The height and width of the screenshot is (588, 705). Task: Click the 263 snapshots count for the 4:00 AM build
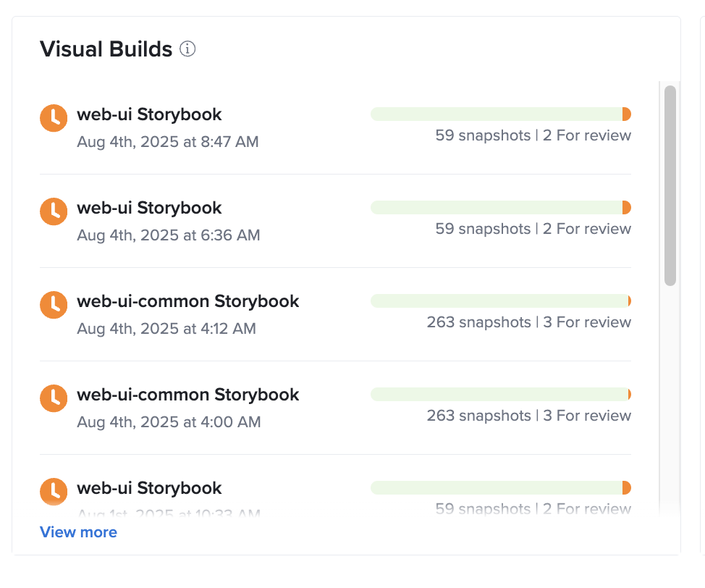pyautogui.click(x=478, y=416)
